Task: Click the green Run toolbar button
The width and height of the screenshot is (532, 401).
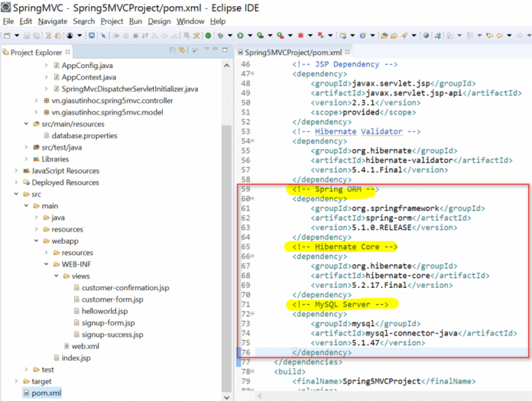Action: (240, 35)
